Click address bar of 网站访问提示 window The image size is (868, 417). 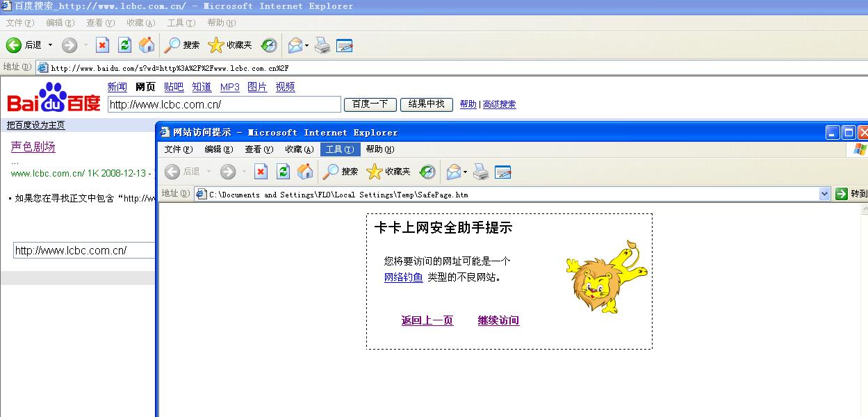(x=513, y=194)
